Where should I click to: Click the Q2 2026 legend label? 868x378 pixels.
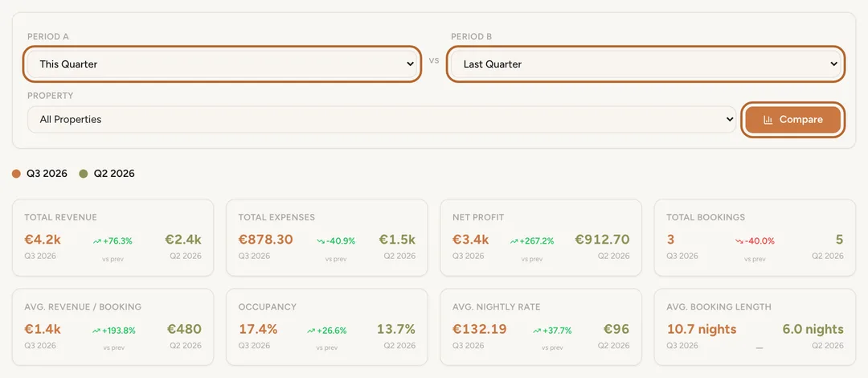[114, 174]
